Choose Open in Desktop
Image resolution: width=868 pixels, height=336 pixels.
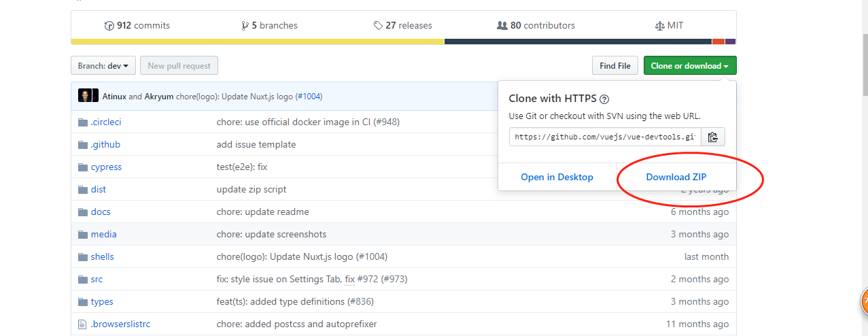pos(557,177)
